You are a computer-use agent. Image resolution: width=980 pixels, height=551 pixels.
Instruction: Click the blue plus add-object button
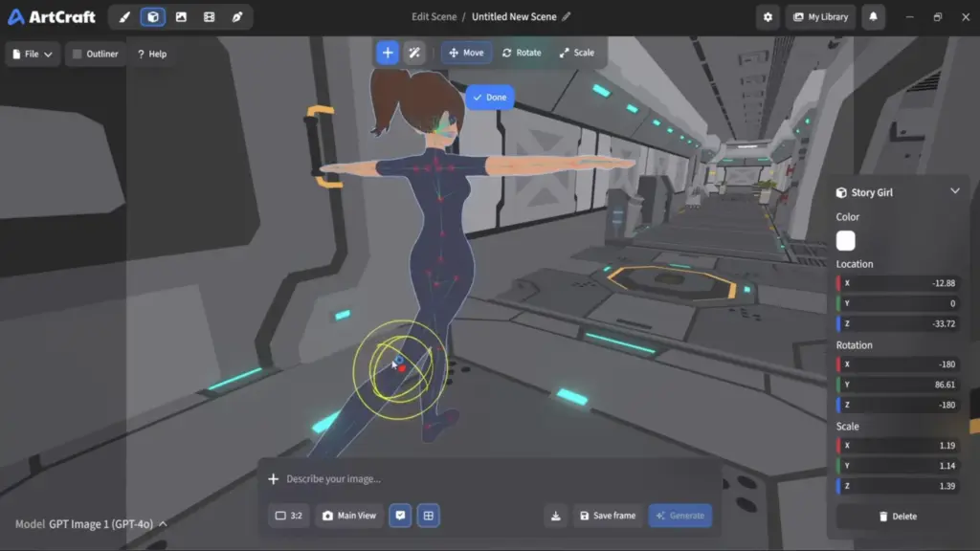click(x=388, y=53)
